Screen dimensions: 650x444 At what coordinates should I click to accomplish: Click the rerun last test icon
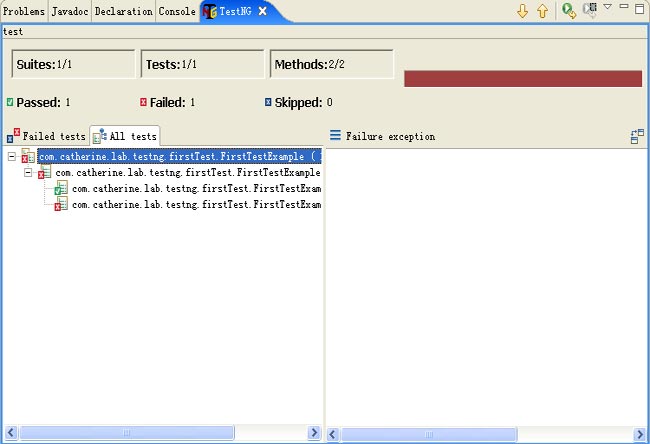tap(568, 11)
